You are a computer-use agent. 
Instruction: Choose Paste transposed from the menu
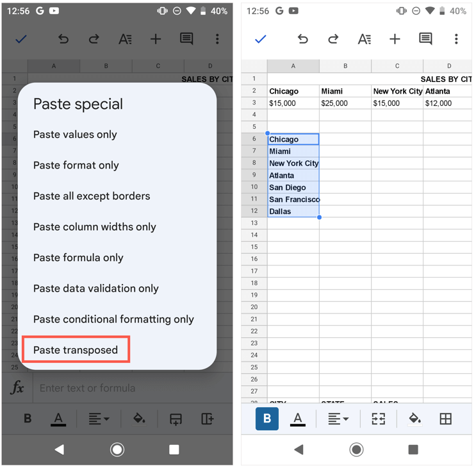pos(76,350)
